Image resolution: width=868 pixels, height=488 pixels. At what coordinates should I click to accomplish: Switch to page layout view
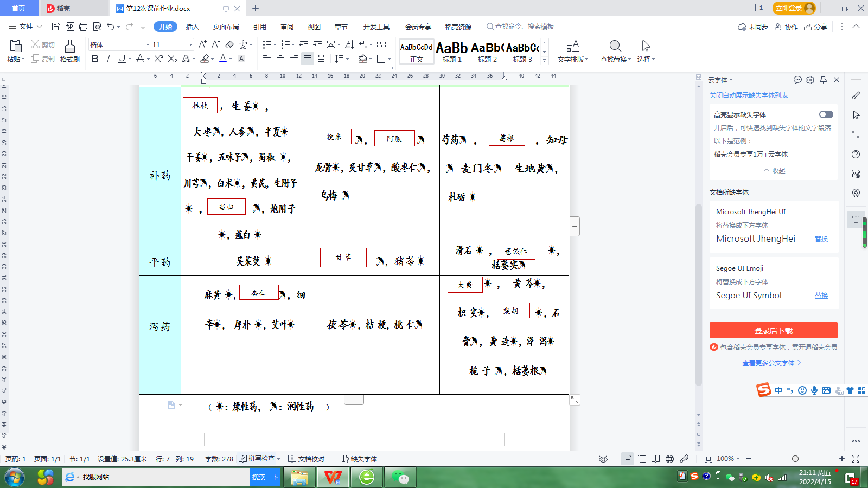(627, 459)
